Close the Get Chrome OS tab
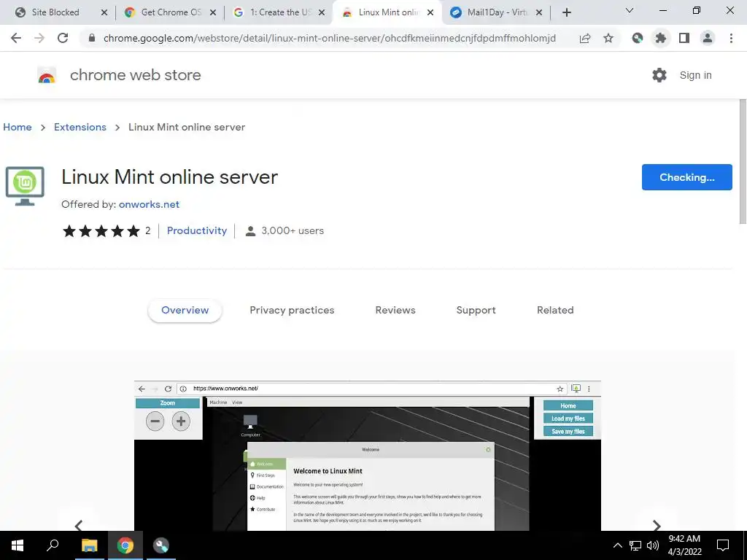The width and height of the screenshot is (747, 560). [213, 12]
